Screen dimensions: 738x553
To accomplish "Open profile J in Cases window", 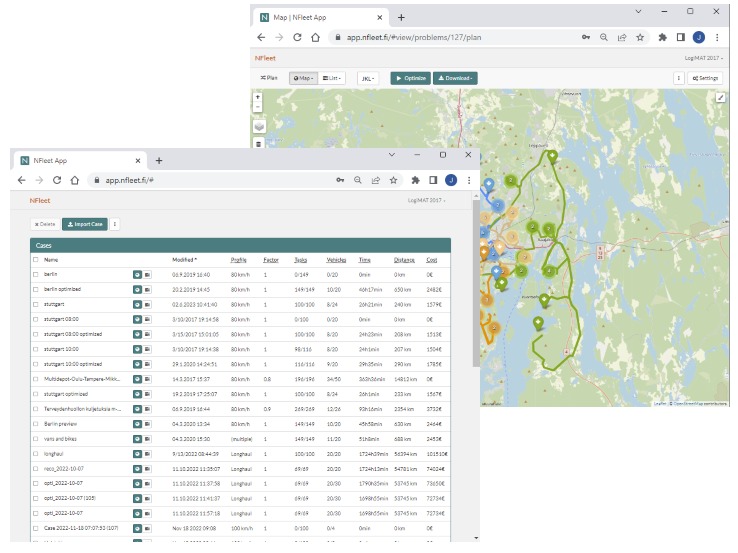I will [x=451, y=180].
